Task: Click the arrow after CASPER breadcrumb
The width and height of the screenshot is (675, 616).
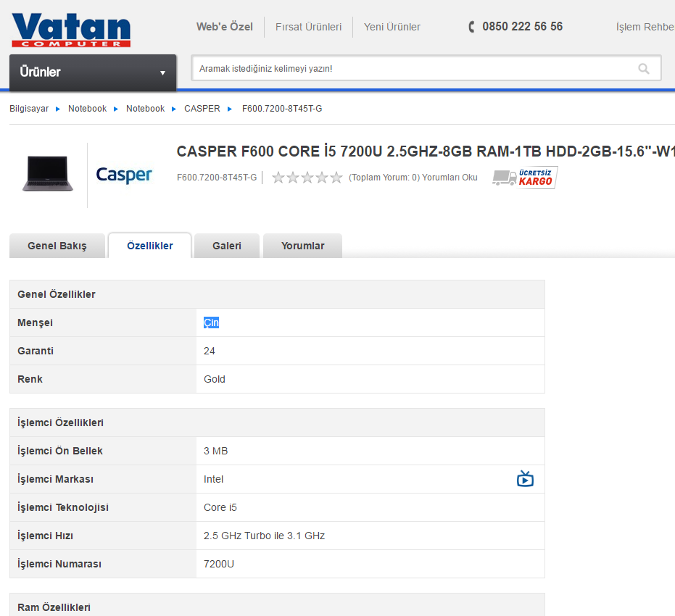Action: click(x=229, y=109)
